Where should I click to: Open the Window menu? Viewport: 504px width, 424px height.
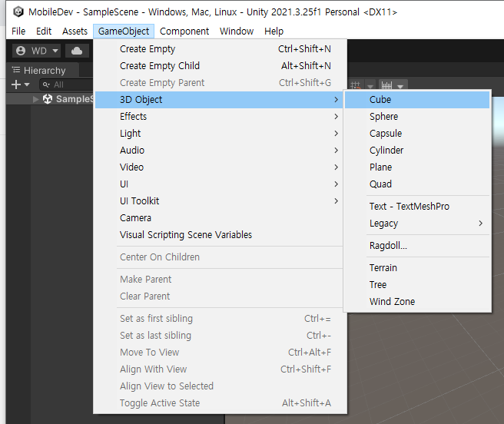[237, 31]
